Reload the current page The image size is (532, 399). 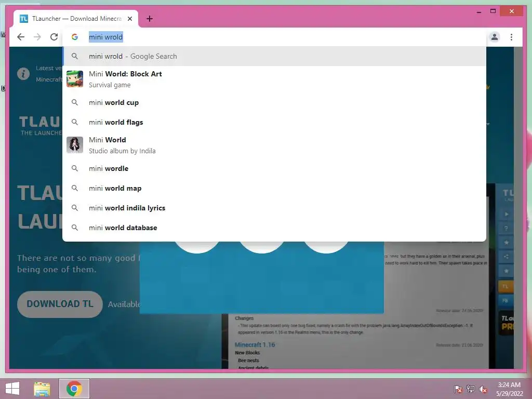click(x=54, y=37)
